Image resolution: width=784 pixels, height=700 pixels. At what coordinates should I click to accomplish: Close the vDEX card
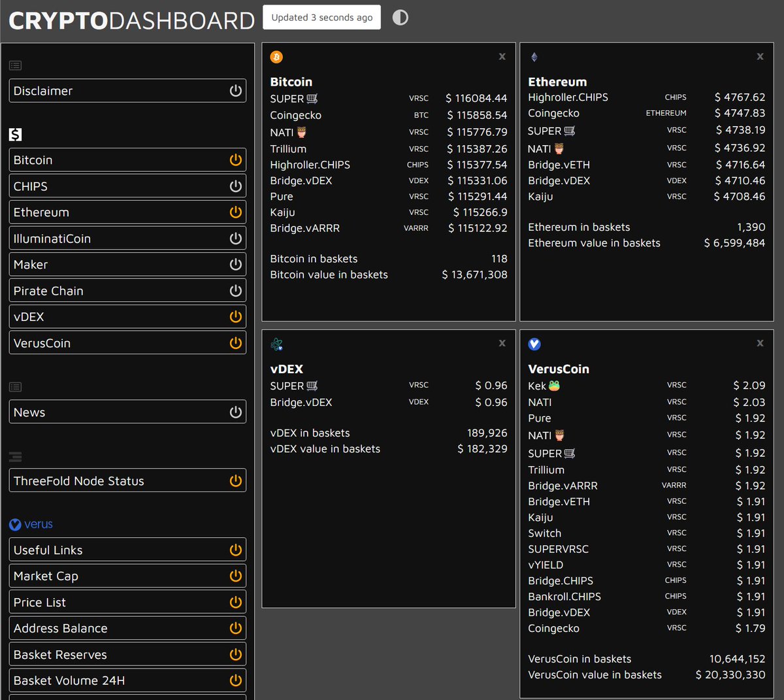[502, 343]
